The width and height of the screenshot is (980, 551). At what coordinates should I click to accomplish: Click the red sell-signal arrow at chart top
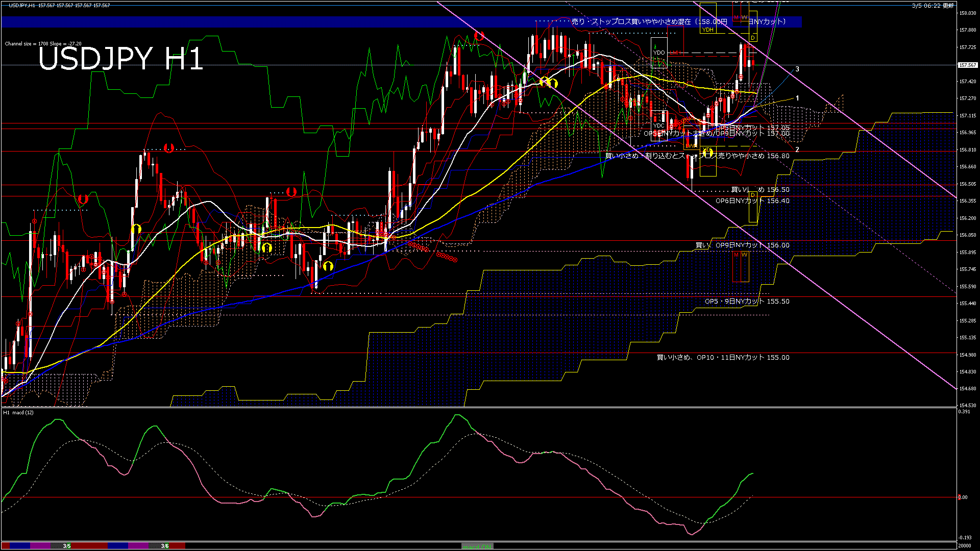point(478,36)
